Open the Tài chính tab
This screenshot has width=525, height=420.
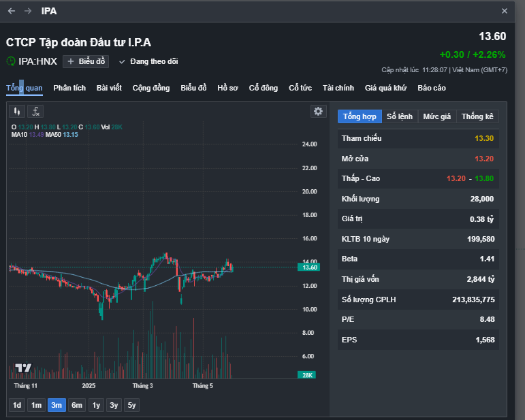tap(338, 88)
